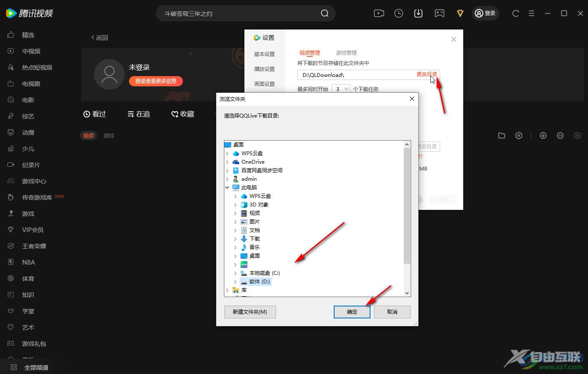The width and height of the screenshot is (588, 374).
Task: Open the hamburger main menu icon
Action: point(531,13)
